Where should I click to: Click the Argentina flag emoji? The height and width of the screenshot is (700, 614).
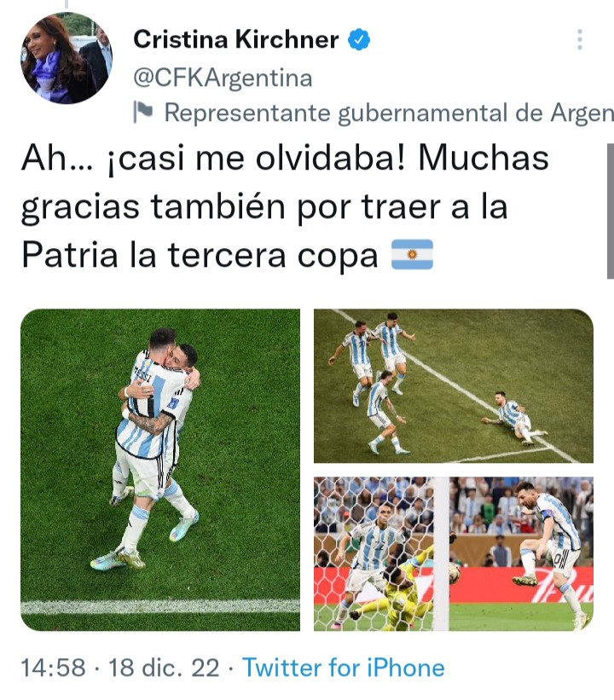[412, 254]
